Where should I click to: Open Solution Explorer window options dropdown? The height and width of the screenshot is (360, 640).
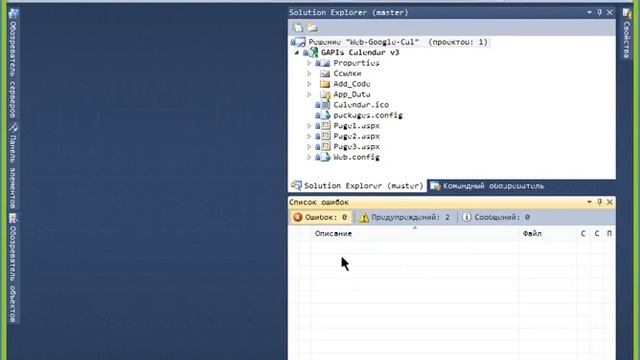(x=589, y=12)
